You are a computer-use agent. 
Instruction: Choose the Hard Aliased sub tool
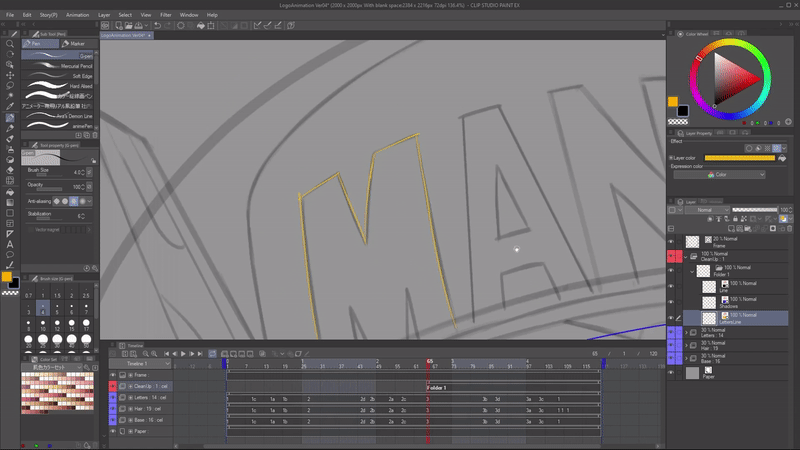[58, 86]
